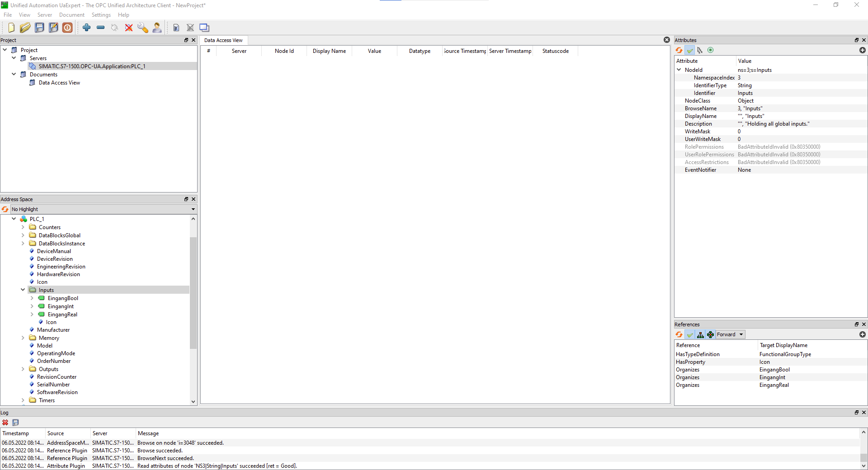Expand the EingangBool variable node
This screenshot has height=470, width=868.
click(32, 298)
